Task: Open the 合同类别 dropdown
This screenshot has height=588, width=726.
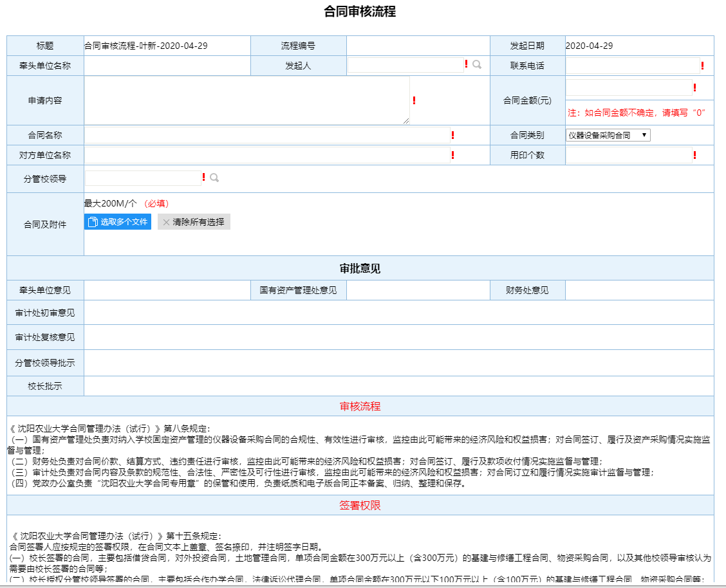Action: coord(608,135)
